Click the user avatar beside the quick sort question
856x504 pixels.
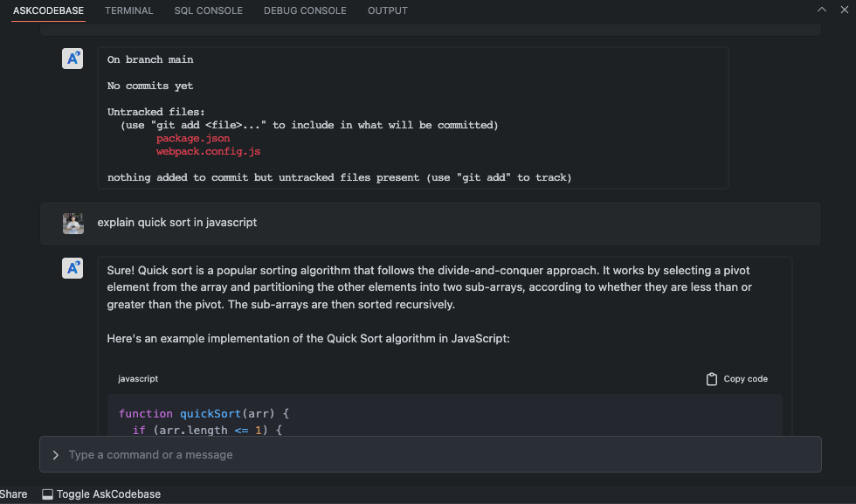coord(72,223)
